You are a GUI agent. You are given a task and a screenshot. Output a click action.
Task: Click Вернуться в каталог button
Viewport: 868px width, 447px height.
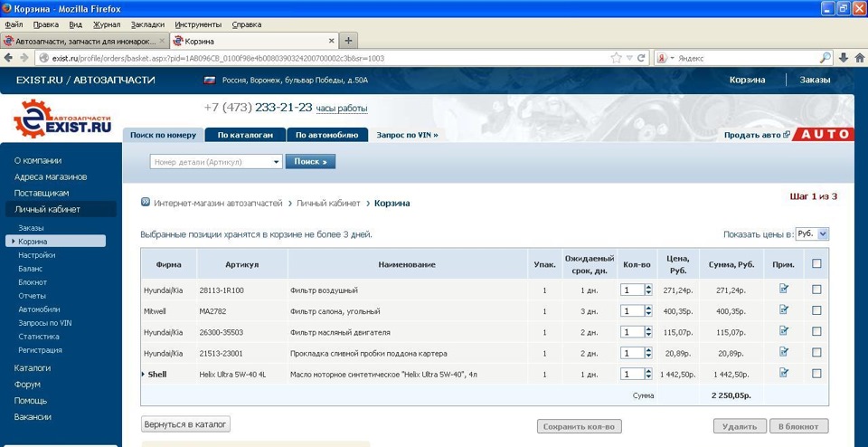coord(185,424)
